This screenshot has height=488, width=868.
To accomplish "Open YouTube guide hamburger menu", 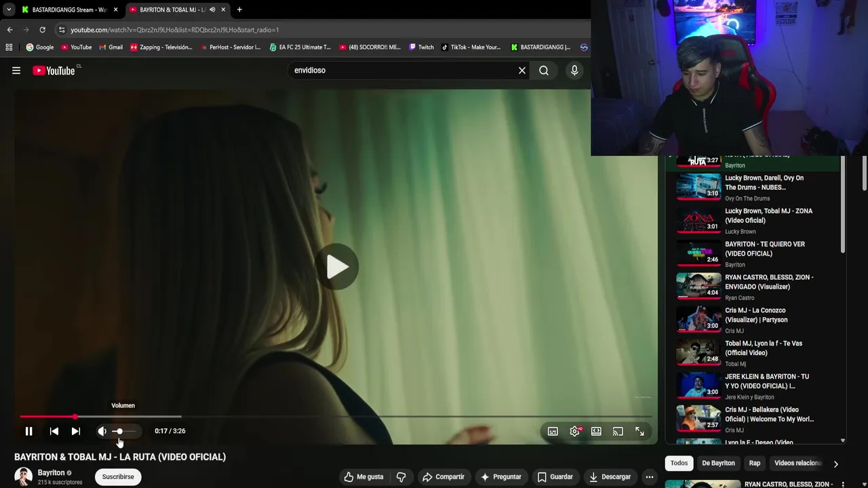I will pos(16,70).
